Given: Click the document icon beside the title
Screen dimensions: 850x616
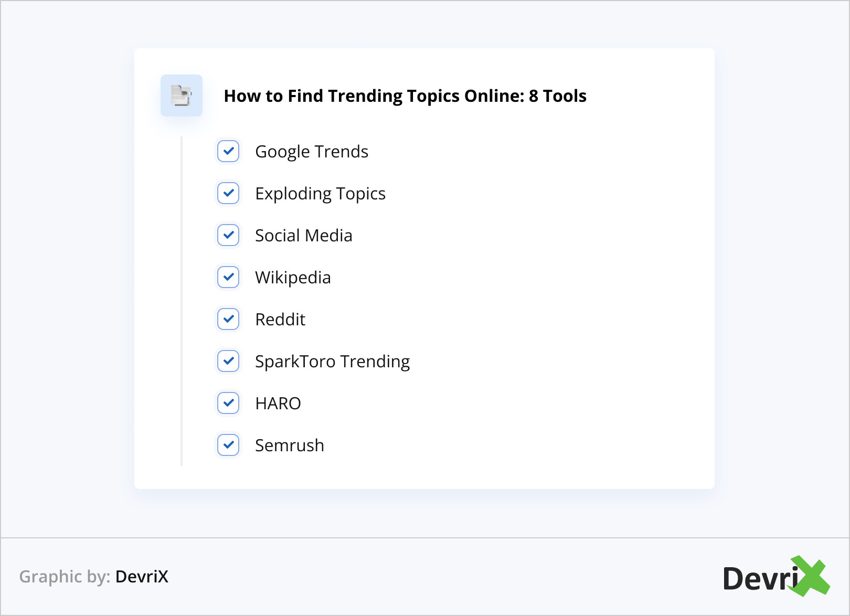Looking at the screenshot, I should coord(182,95).
